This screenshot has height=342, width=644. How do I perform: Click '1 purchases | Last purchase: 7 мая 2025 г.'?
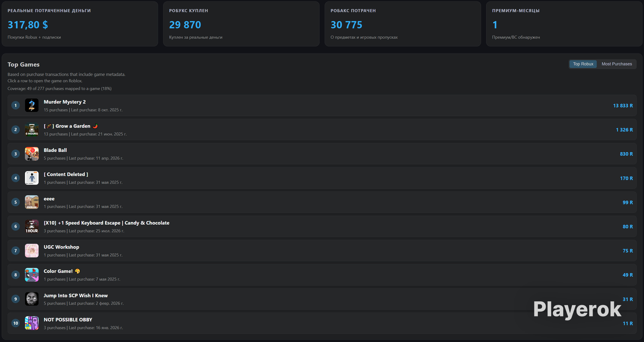tap(82, 279)
